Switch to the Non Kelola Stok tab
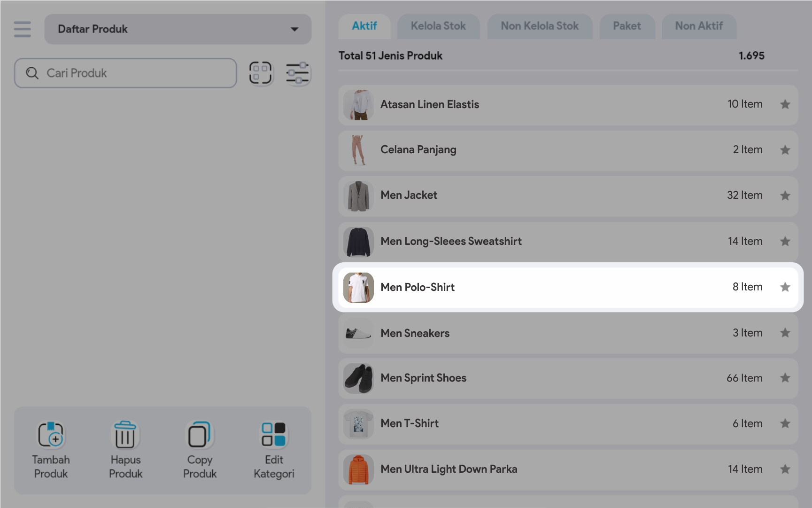The image size is (812, 508). click(539, 26)
